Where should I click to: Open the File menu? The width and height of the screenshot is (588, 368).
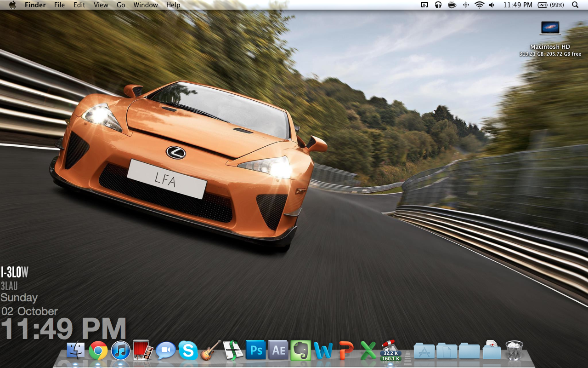pos(59,5)
